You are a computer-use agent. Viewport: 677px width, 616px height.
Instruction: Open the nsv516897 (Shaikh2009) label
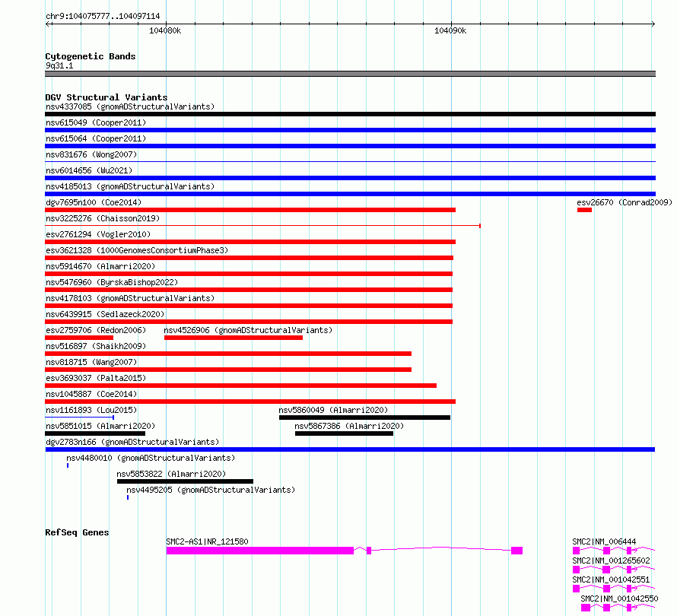click(x=96, y=346)
